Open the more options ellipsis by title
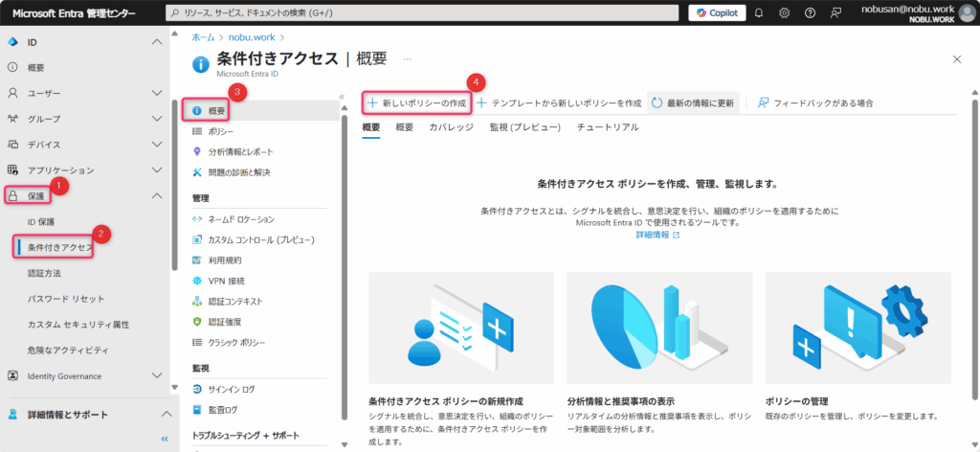This screenshot has width=980, height=452. [408, 59]
